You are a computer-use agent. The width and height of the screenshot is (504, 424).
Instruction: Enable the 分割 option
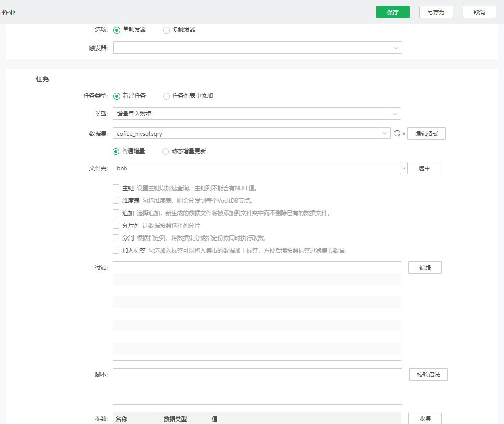115,237
